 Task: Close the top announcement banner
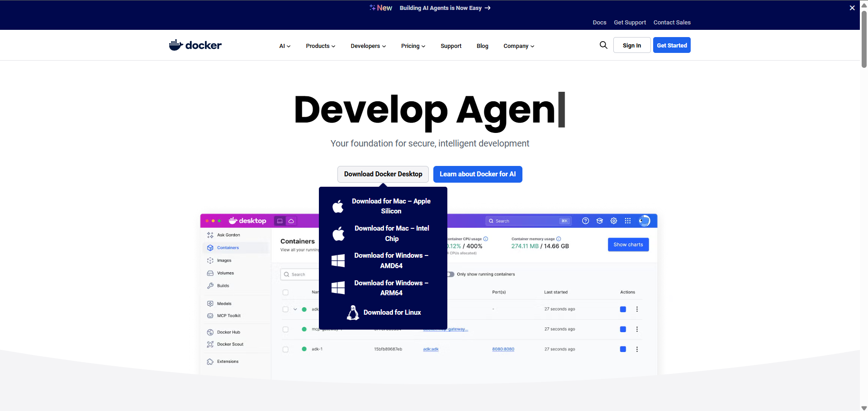[x=852, y=8]
